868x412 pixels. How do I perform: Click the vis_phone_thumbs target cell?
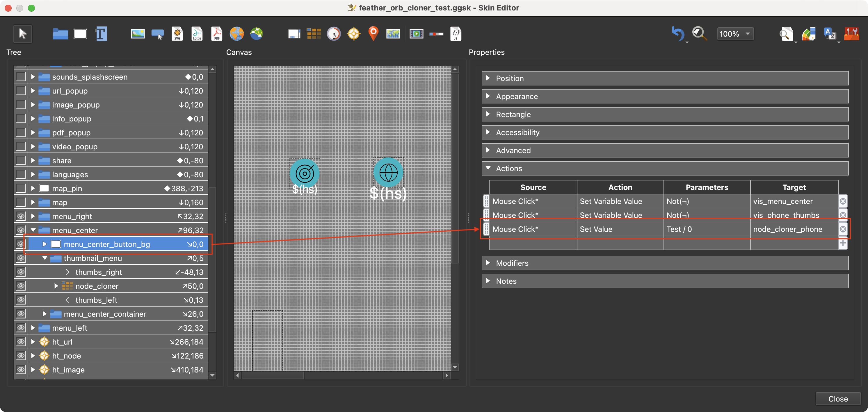tap(794, 215)
